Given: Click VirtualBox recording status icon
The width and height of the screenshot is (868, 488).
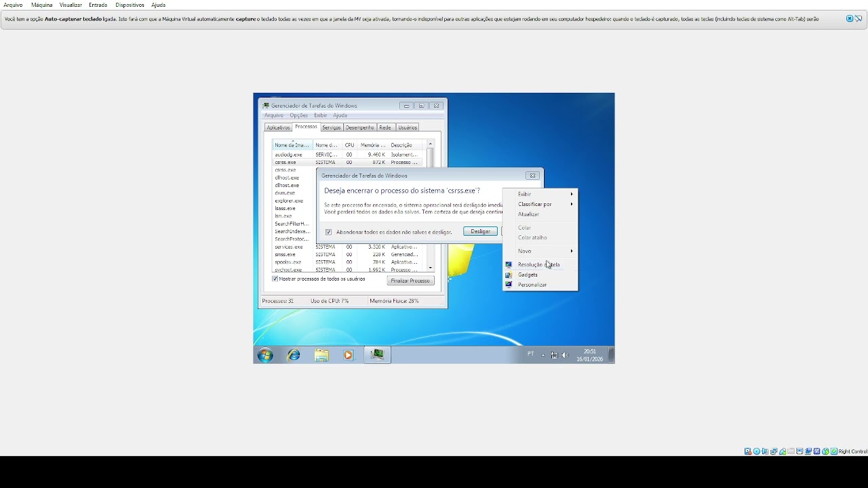Looking at the screenshot, I should pyautogui.click(x=808, y=451).
